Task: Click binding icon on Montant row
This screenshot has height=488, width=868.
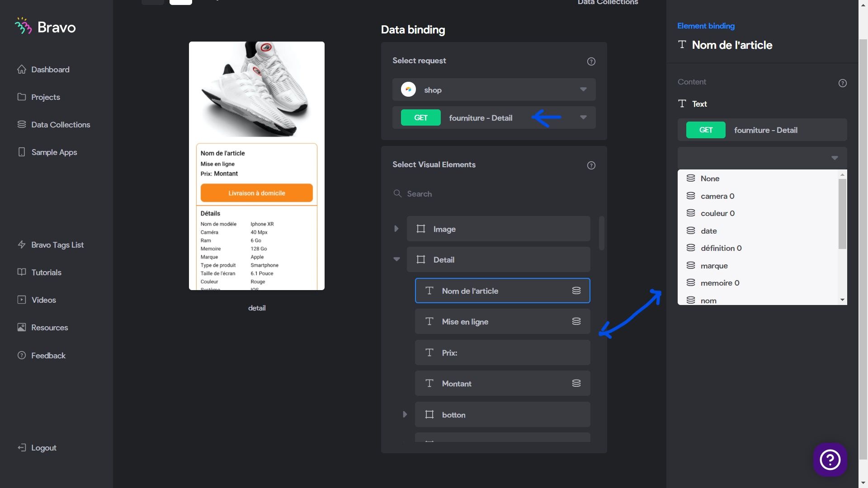Action: pyautogui.click(x=576, y=383)
